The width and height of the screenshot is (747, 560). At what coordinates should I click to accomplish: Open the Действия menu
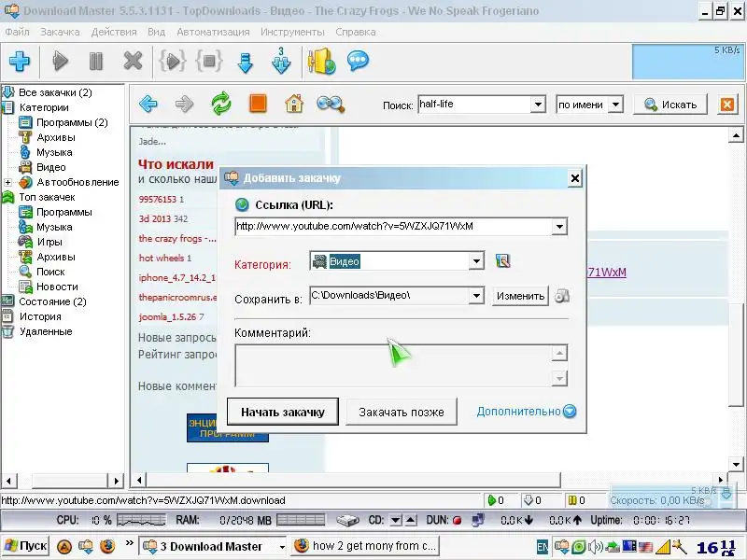[x=114, y=32]
